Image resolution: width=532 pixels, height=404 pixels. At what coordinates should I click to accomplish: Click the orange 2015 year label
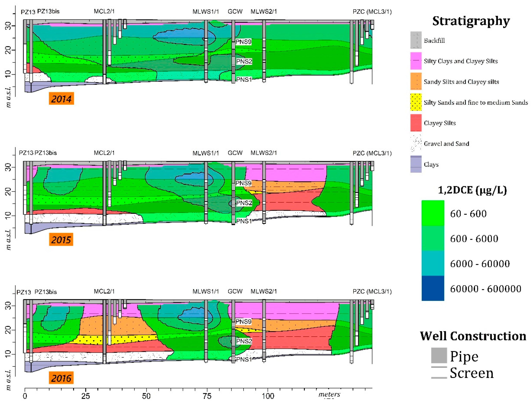(x=61, y=239)
